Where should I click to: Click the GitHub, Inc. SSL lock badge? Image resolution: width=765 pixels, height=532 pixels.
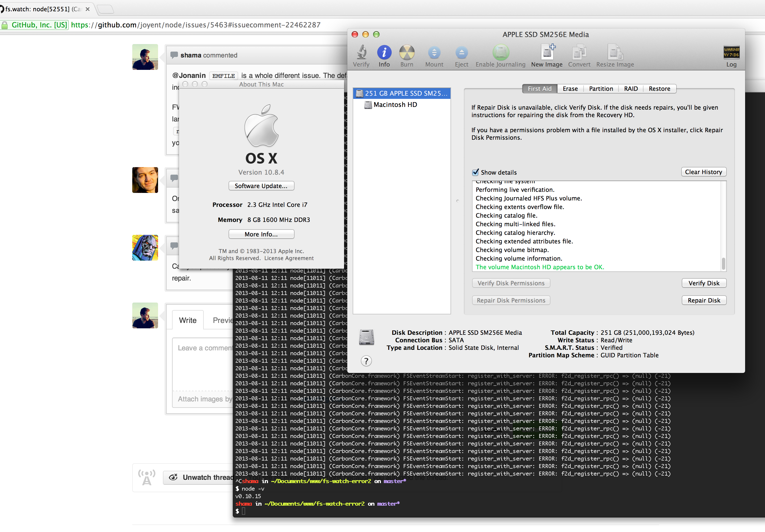pos(35,25)
